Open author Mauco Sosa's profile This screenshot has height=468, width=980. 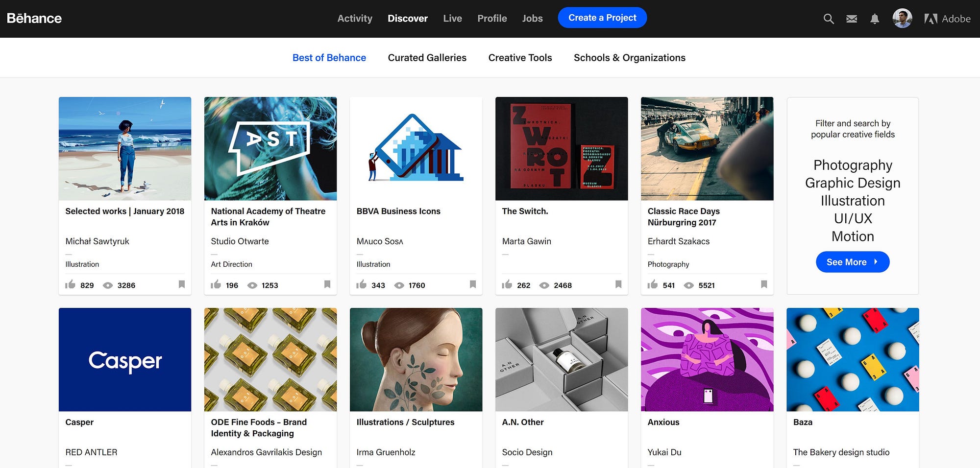380,241
